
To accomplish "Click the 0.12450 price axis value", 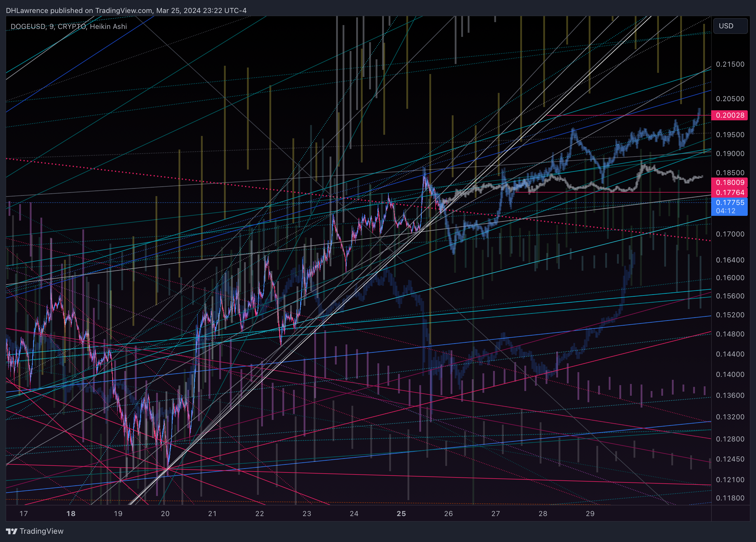I will pos(730,459).
